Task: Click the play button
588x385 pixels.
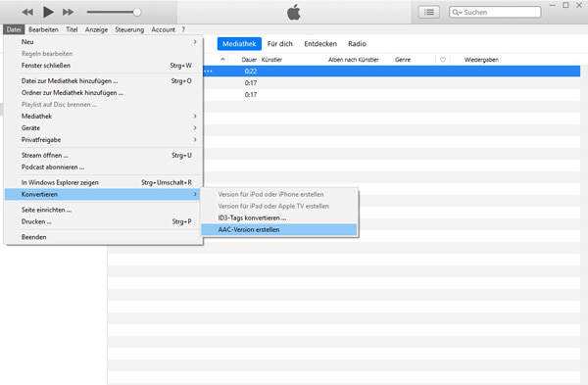Action: (x=48, y=12)
